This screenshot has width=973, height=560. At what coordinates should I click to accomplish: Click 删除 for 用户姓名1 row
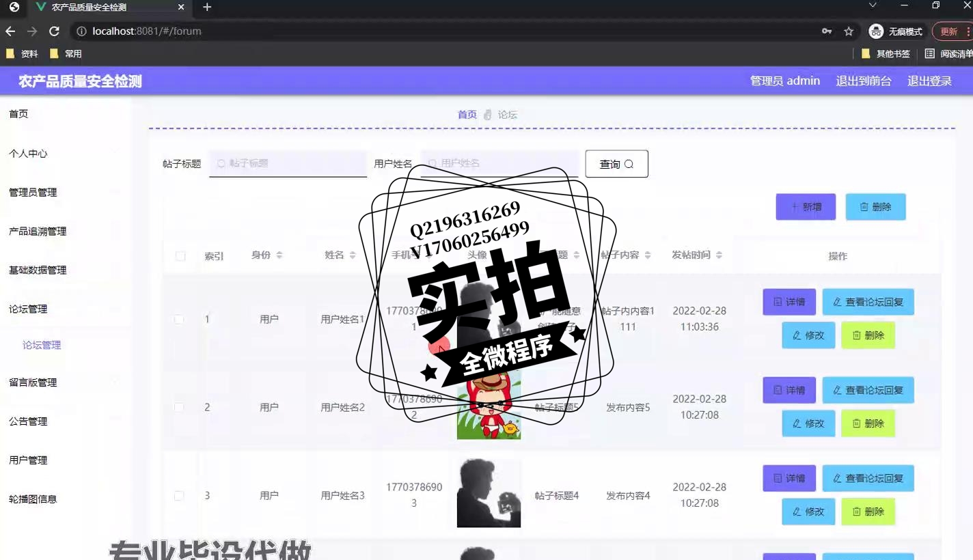tap(868, 335)
